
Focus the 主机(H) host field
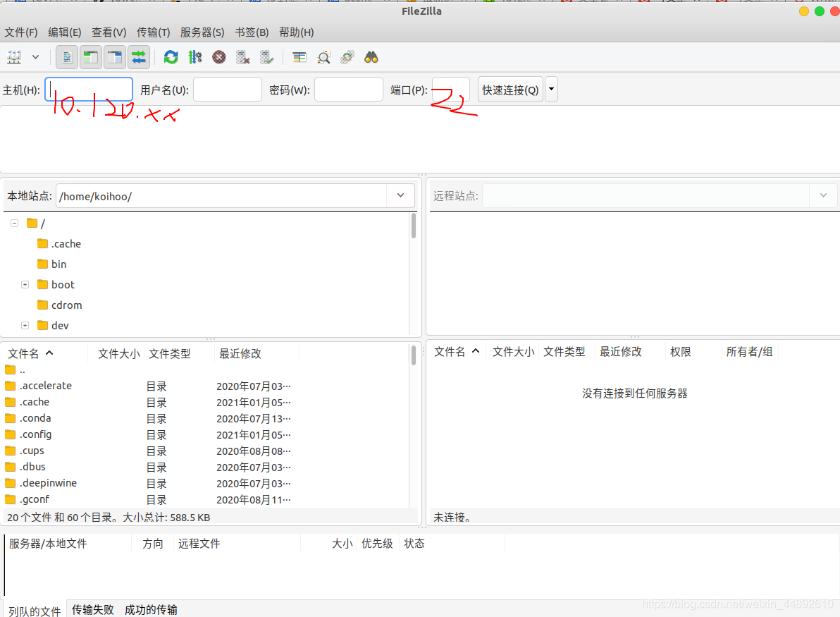[89, 90]
